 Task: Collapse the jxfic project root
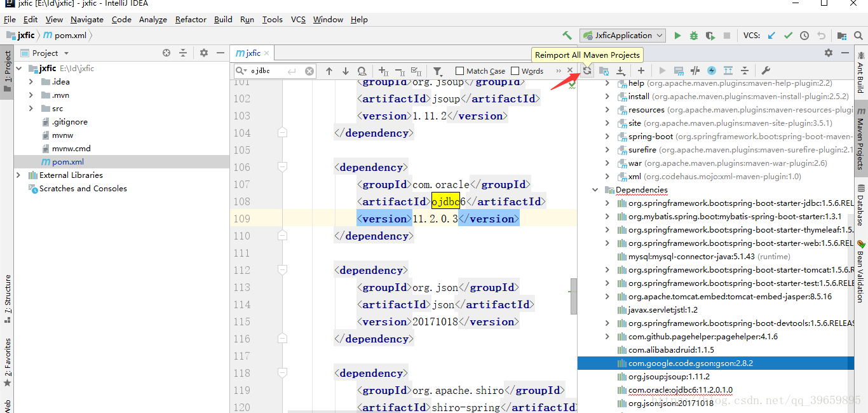click(x=18, y=68)
